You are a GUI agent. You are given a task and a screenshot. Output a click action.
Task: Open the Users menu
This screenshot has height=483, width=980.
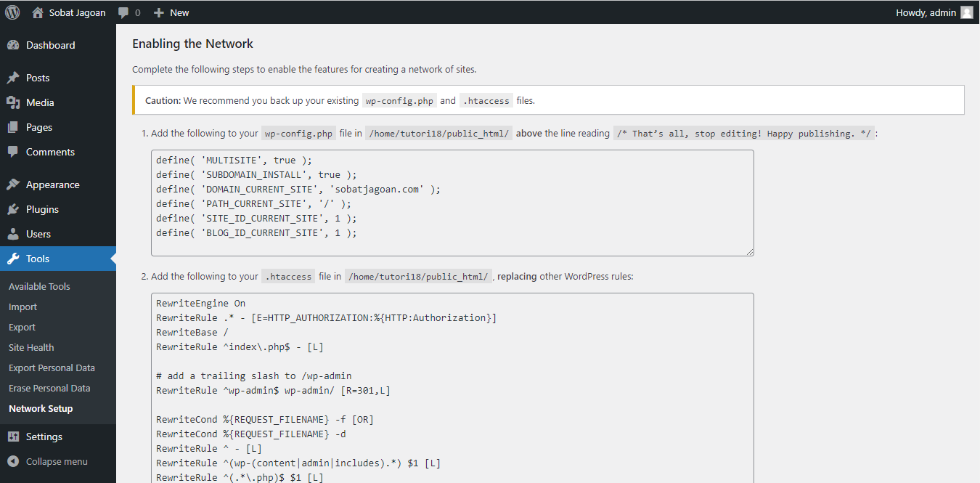click(58, 234)
